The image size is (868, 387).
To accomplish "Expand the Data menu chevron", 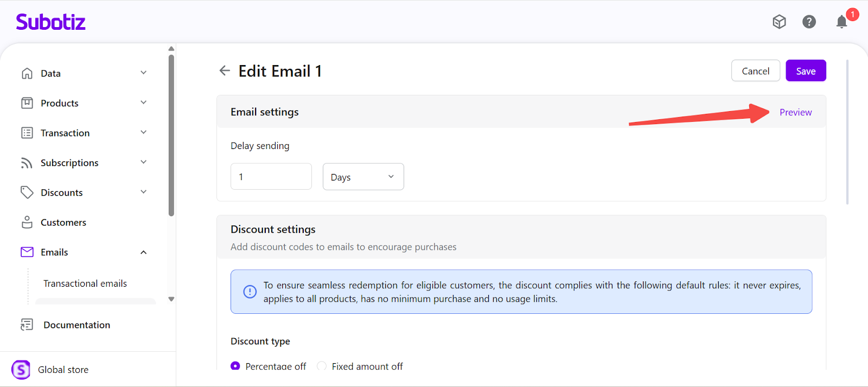I will (144, 73).
